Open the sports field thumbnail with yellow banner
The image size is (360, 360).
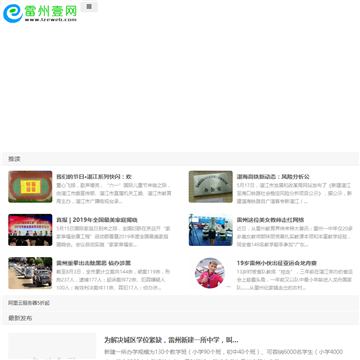tap(30, 187)
